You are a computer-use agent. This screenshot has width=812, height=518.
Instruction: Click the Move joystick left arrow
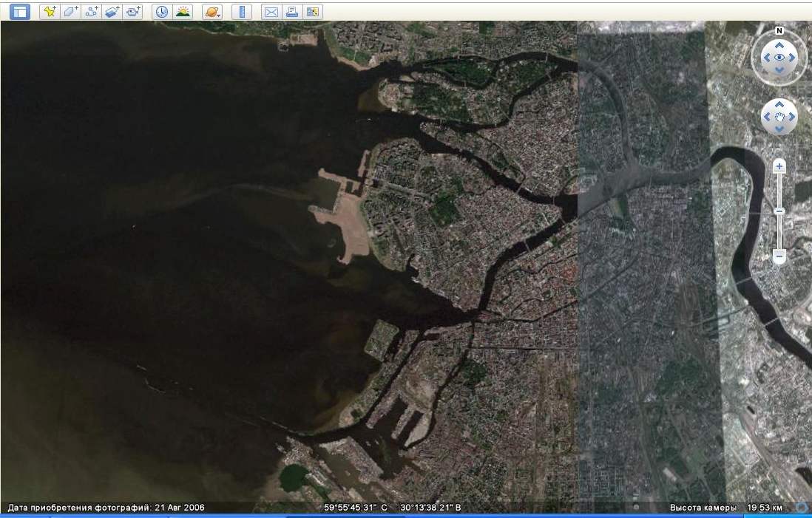pyautogui.click(x=767, y=117)
